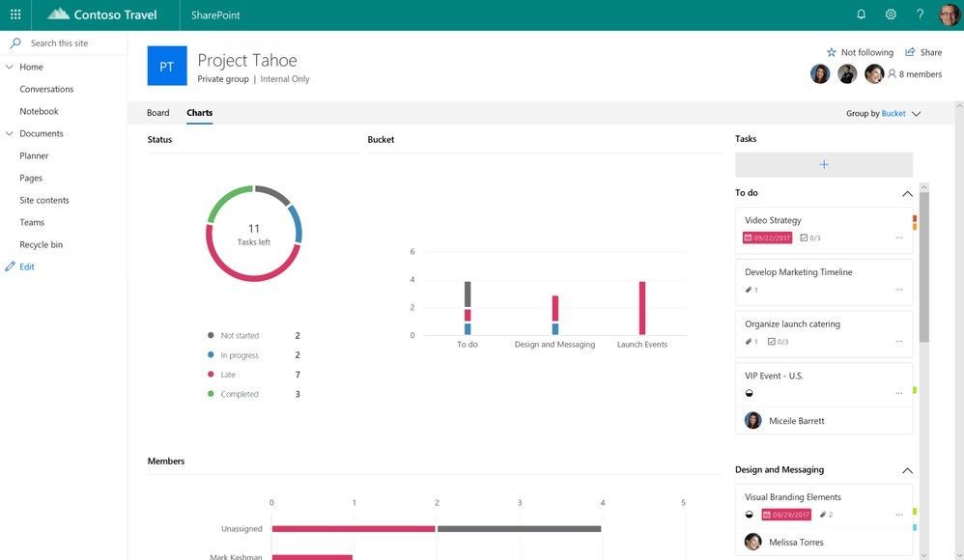Open the user profile photo in header
964x560 pixels.
[950, 14]
